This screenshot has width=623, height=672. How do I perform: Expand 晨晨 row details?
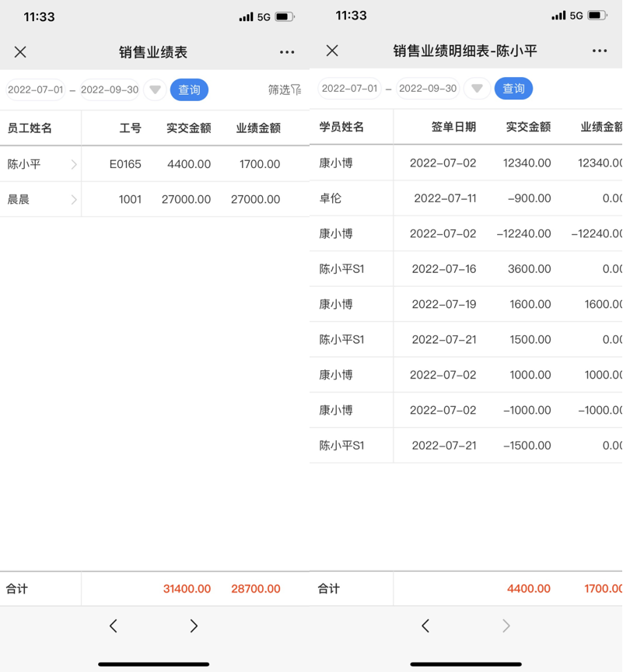pos(74,200)
